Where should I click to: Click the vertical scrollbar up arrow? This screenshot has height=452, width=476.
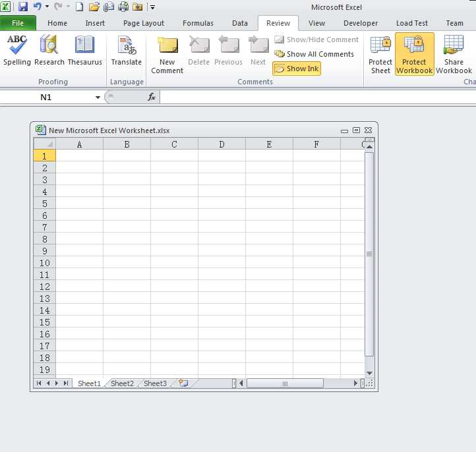pyautogui.click(x=369, y=146)
